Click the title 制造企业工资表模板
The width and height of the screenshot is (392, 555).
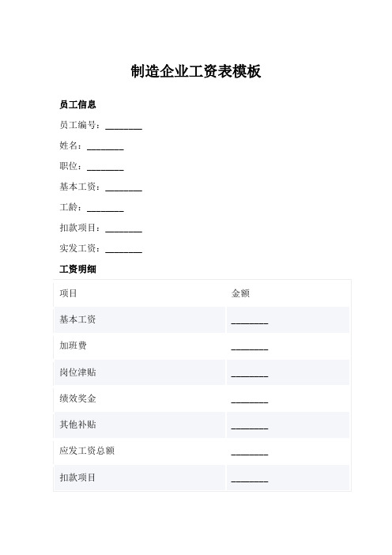pyautogui.click(x=196, y=71)
